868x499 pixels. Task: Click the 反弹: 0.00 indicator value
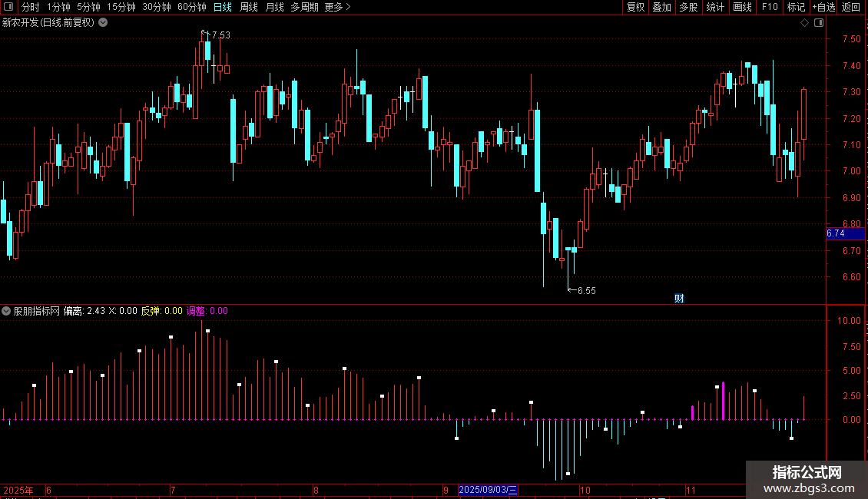161,311
